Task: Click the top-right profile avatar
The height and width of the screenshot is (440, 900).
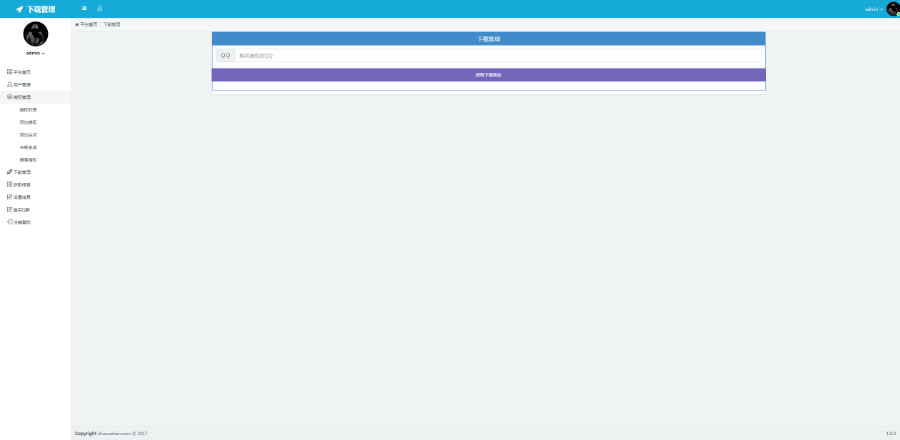Action: [893, 9]
